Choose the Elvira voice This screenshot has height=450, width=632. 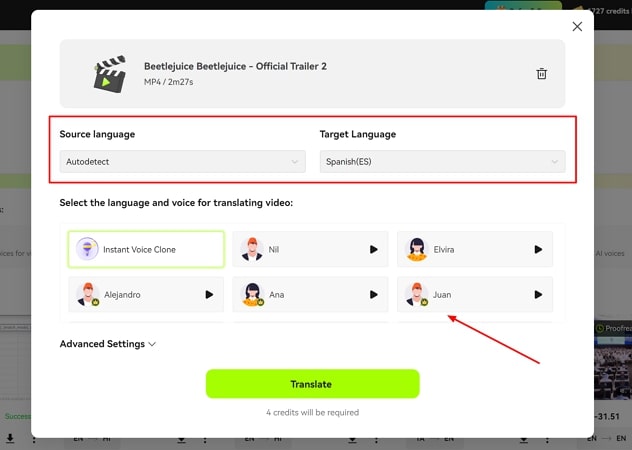pos(474,249)
